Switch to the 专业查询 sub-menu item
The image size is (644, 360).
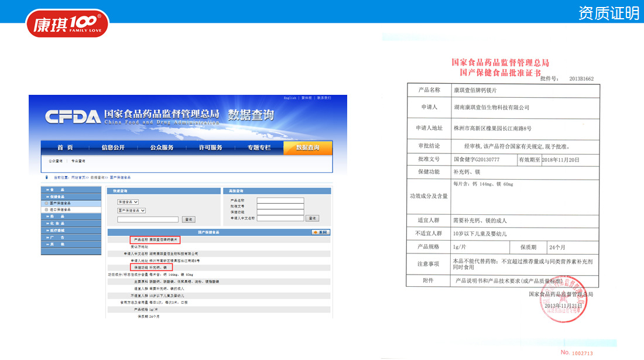point(78,161)
